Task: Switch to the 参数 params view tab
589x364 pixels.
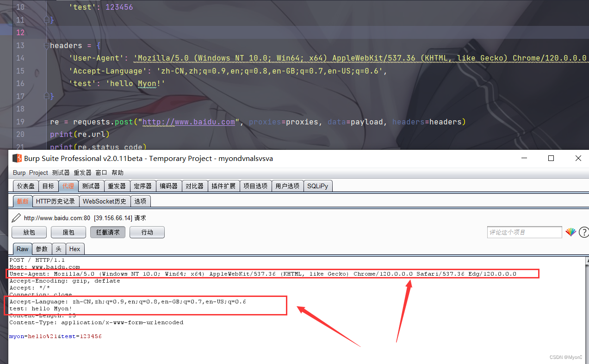Action: click(x=42, y=249)
